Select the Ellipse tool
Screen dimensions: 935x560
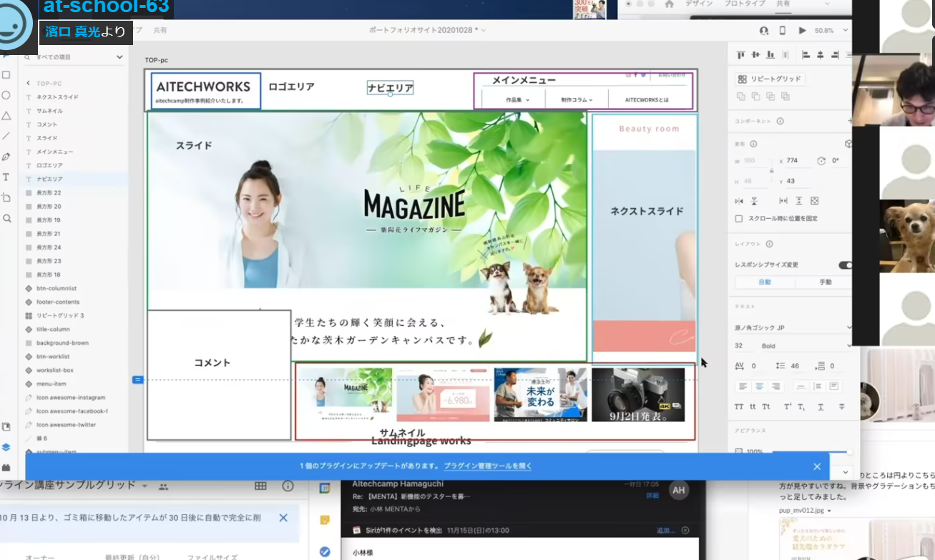(x=6, y=95)
